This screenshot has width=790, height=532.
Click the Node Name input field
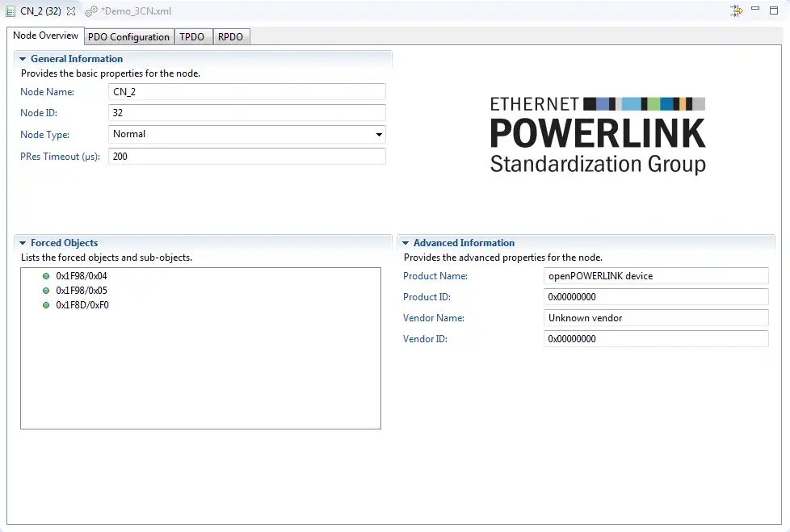point(247,91)
